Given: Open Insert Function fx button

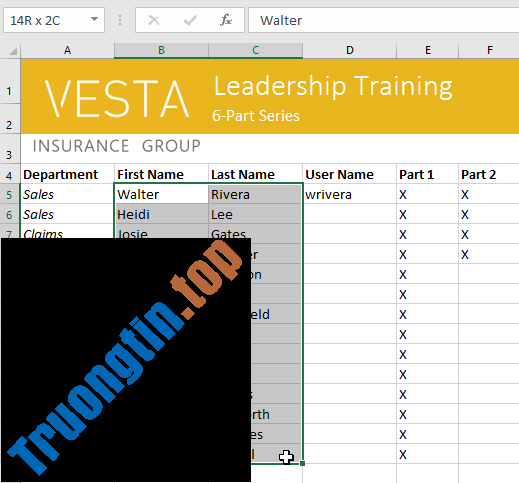Looking at the screenshot, I should [226, 20].
